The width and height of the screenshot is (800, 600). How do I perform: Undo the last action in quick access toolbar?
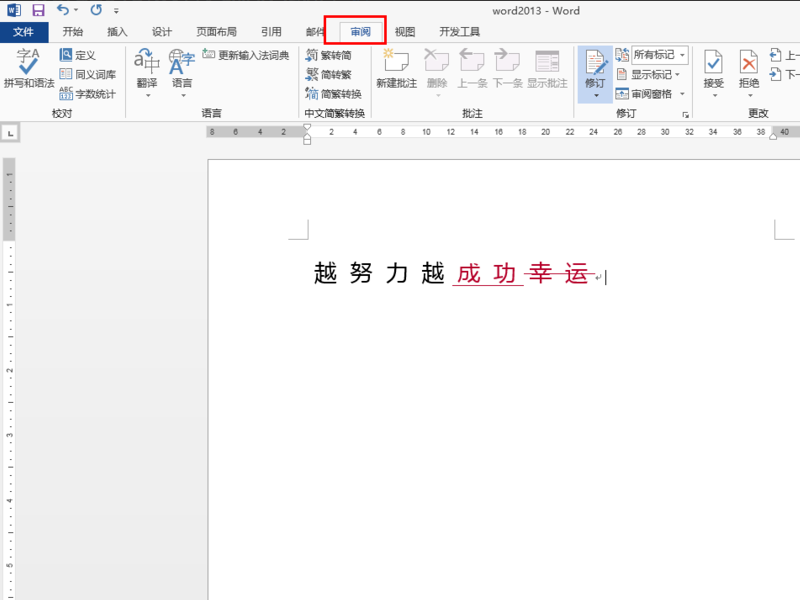pos(62,10)
